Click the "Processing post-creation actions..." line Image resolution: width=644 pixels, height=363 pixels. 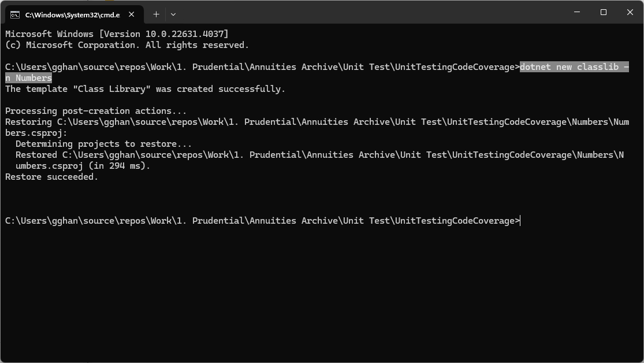tap(96, 111)
